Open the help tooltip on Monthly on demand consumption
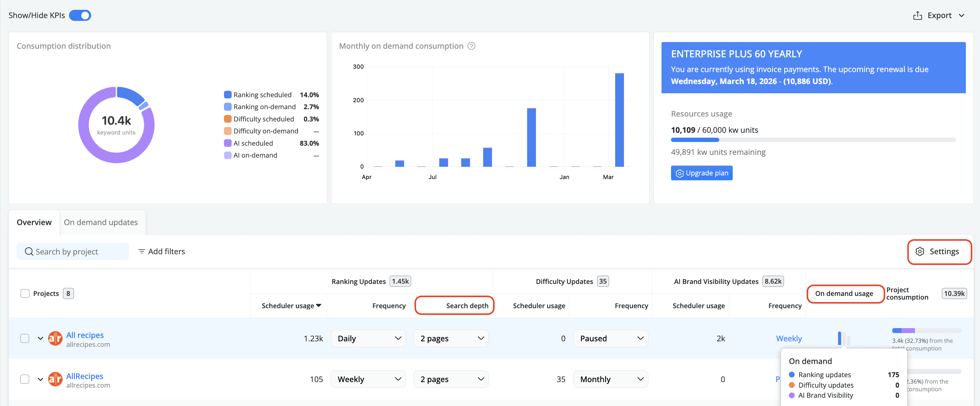 pos(471,46)
